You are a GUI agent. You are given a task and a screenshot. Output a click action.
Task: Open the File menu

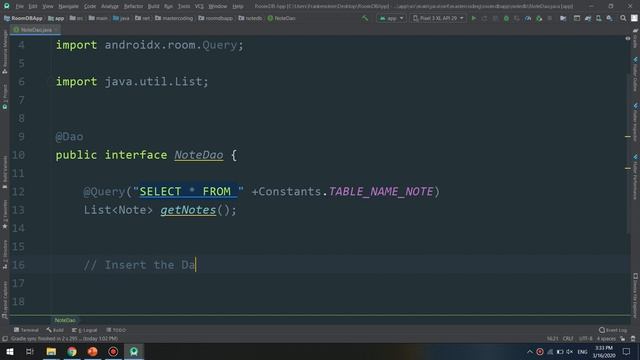(19, 6)
